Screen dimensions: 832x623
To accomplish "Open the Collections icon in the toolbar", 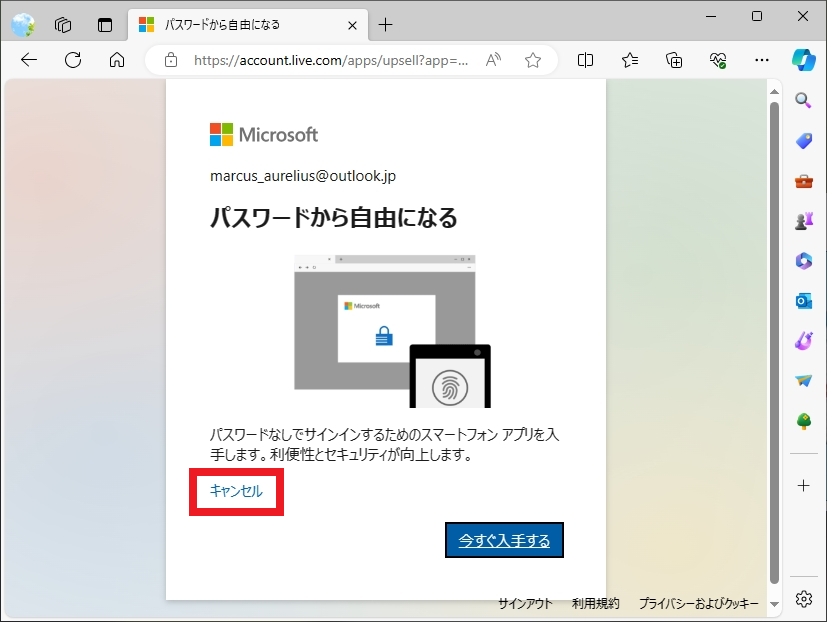I will [x=674, y=60].
